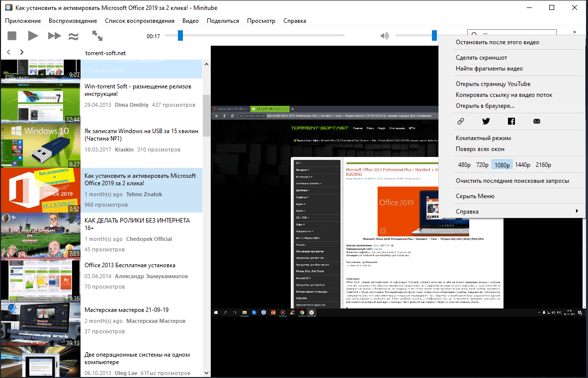Open the Приложение menu
The width and height of the screenshot is (588, 378).
click(x=23, y=21)
